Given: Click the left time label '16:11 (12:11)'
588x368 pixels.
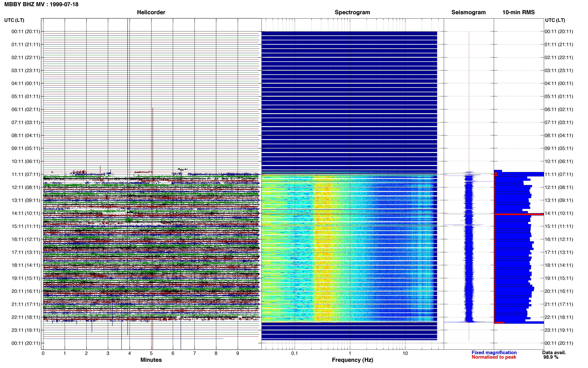Looking at the screenshot, I should [26, 239].
